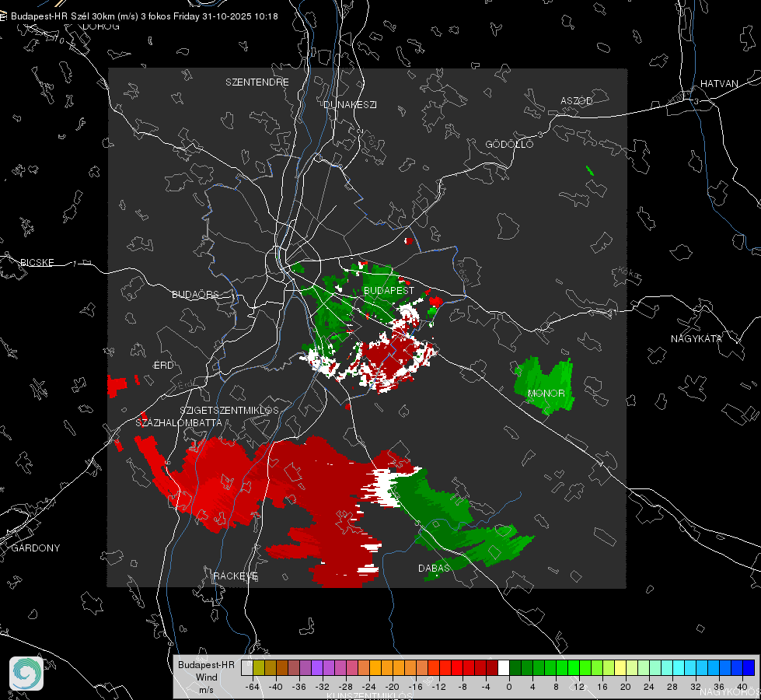The height and width of the screenshot is (700, 761).
Task: Click the radar title 'Budapest-HR Szél 30km'
Action: [x=63, y=16]
